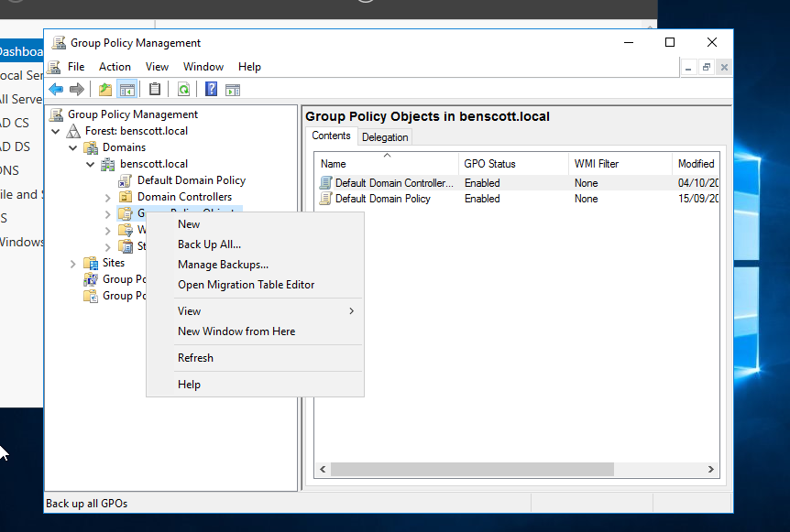Choose New from the context menu
This screenshot has width=790, height=532.
(255, 224)
